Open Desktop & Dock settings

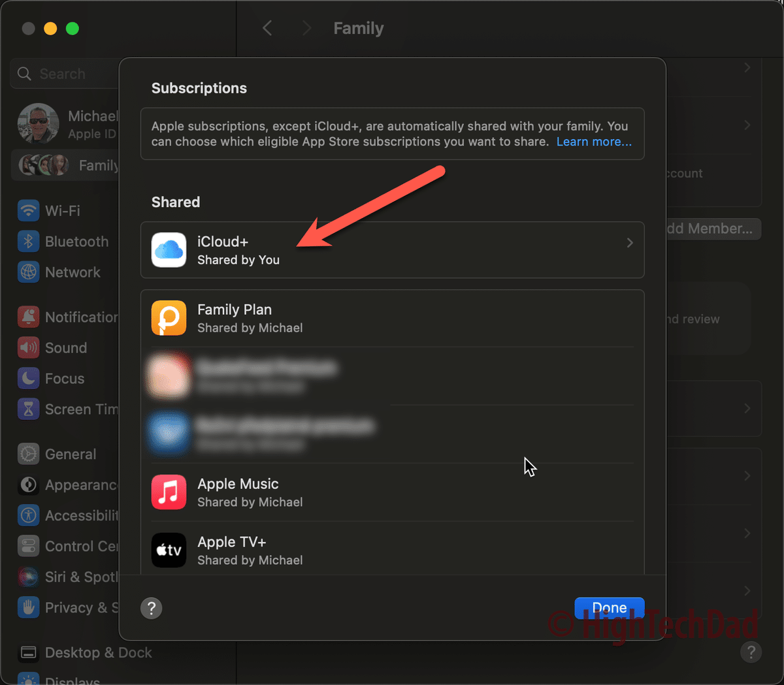point(85,652)
